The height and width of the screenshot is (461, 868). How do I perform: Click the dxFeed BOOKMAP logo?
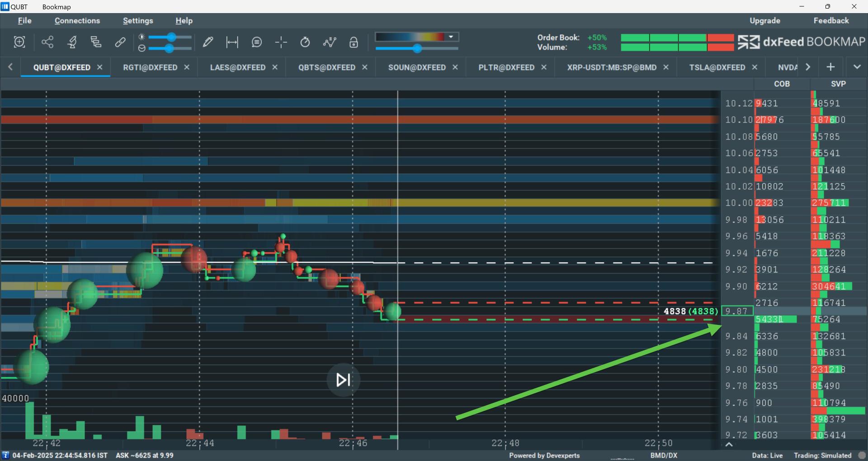pyautogui.click(x=801, y=42)
